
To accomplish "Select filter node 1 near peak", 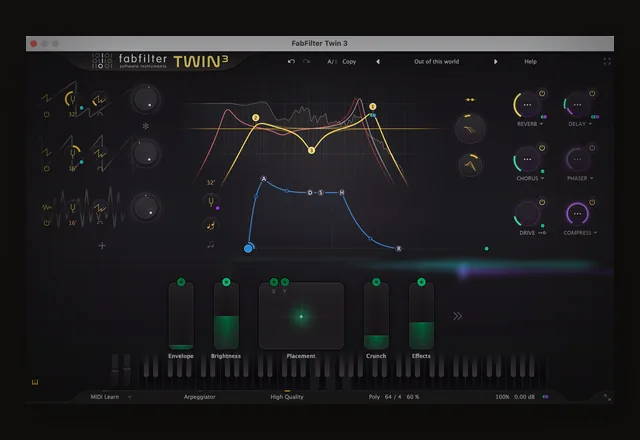I will [x=372, y=107].
